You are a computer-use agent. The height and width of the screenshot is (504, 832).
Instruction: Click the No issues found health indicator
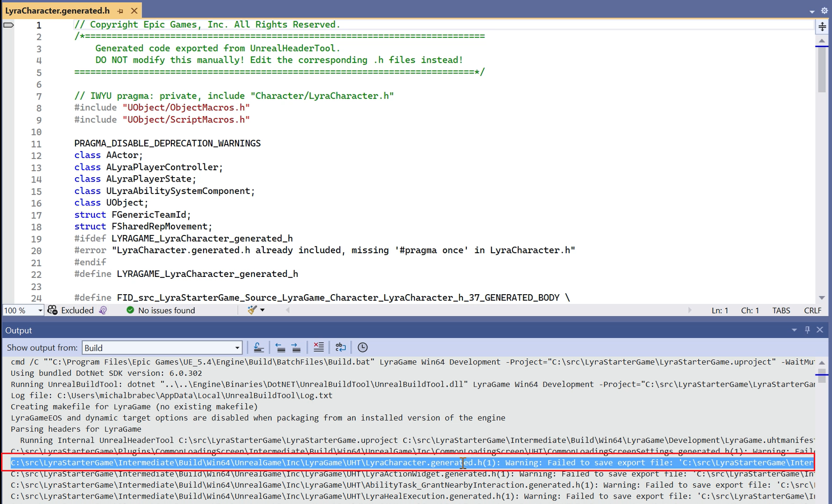point(161,310)
